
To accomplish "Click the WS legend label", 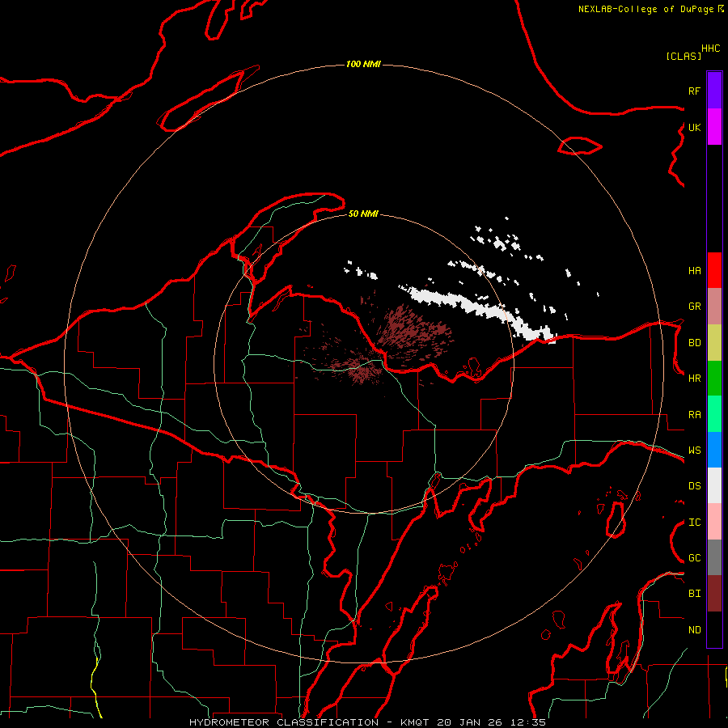I will 694,451.
